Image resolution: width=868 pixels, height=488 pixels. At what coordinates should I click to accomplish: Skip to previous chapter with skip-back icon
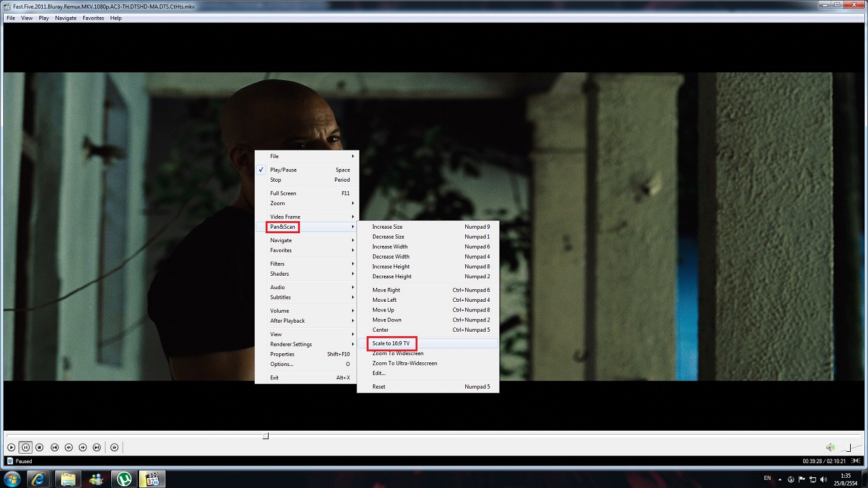55,447
